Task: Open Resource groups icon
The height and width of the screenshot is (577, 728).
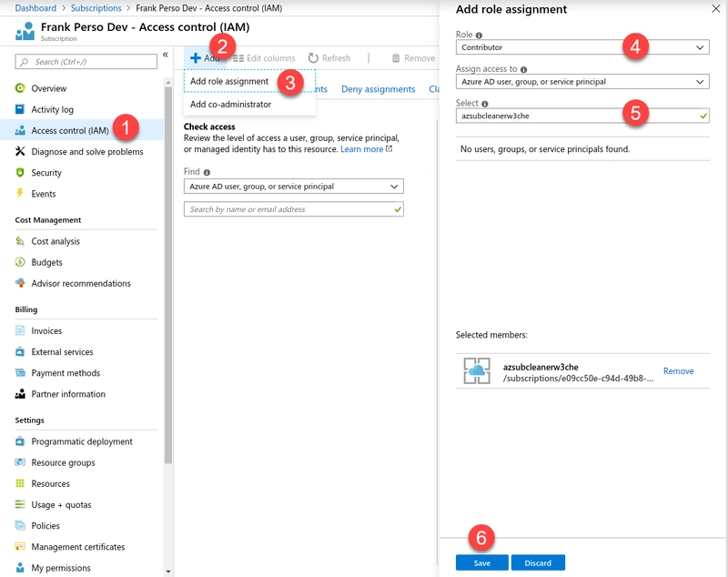Action: coord(21,462)
